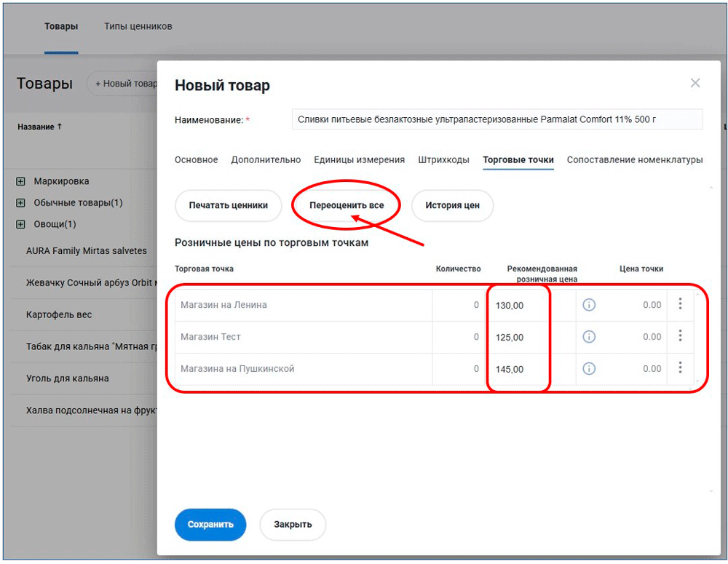
Task: Open three-dot menu for Магазина на Пушкинской
Action: tap(680, 368)
